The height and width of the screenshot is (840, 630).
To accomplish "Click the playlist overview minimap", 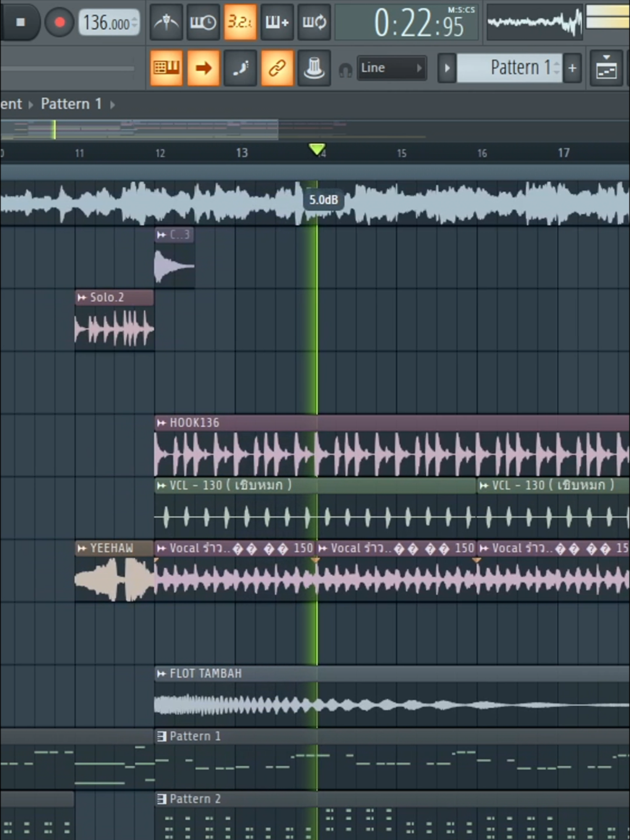I will [x=315, y=129].
